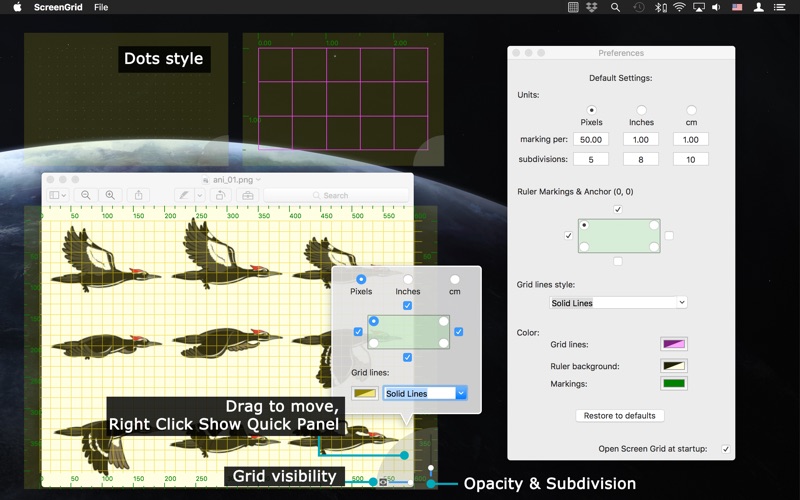Viewport: 800px width, 500px height.
Task: Select Pixels radio in the Quick Panel
Action: [x=361, y=279]
